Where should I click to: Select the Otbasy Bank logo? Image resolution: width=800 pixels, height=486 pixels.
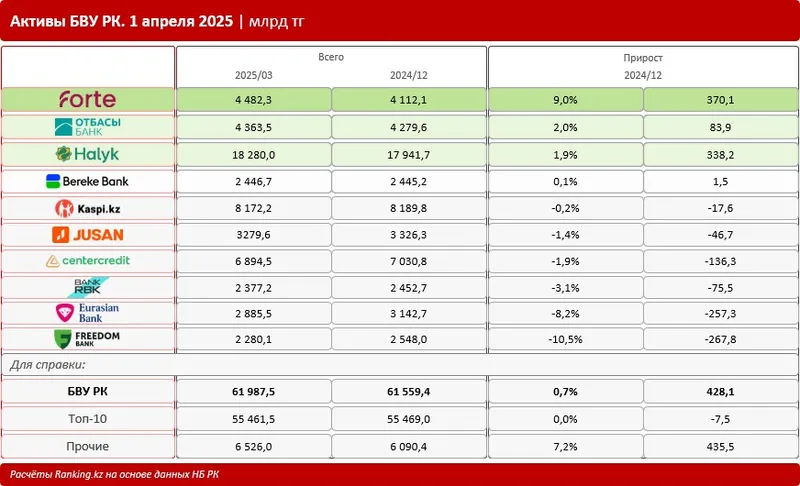(x=87, y=126)
